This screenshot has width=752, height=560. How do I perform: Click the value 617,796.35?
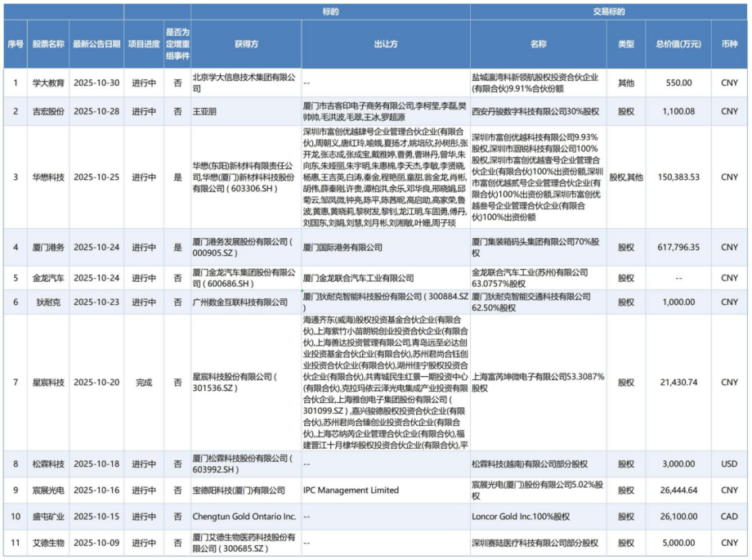point(678,248)
